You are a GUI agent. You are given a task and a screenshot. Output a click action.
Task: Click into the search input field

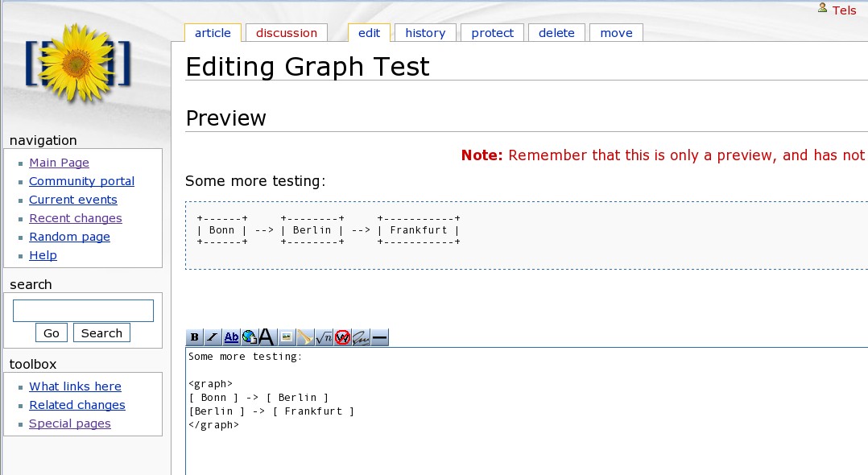[x=83, y=311]
